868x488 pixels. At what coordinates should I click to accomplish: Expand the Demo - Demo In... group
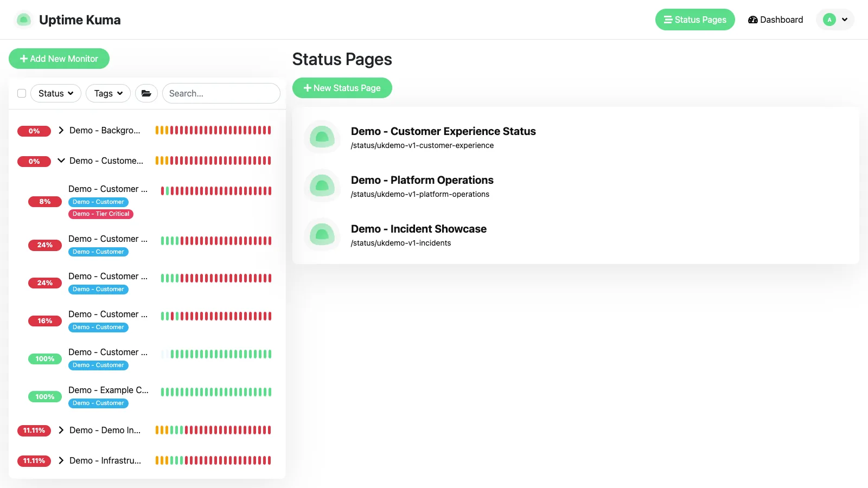[61, 430]
